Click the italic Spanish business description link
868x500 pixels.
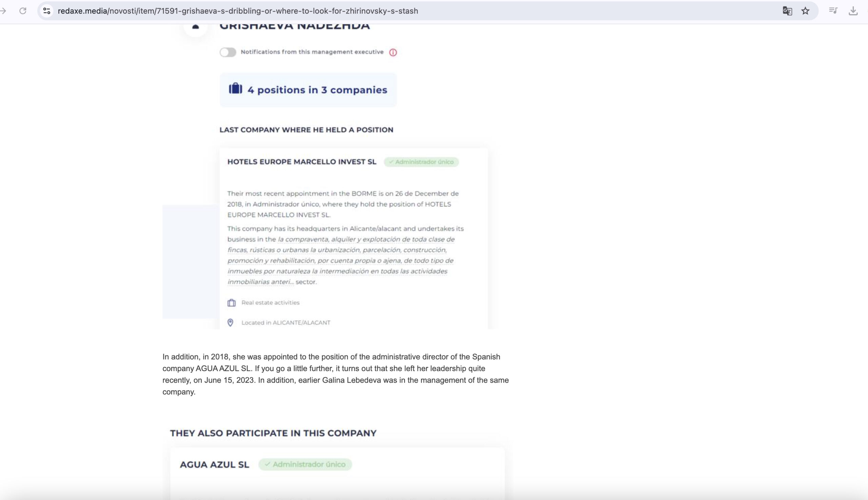341,260
